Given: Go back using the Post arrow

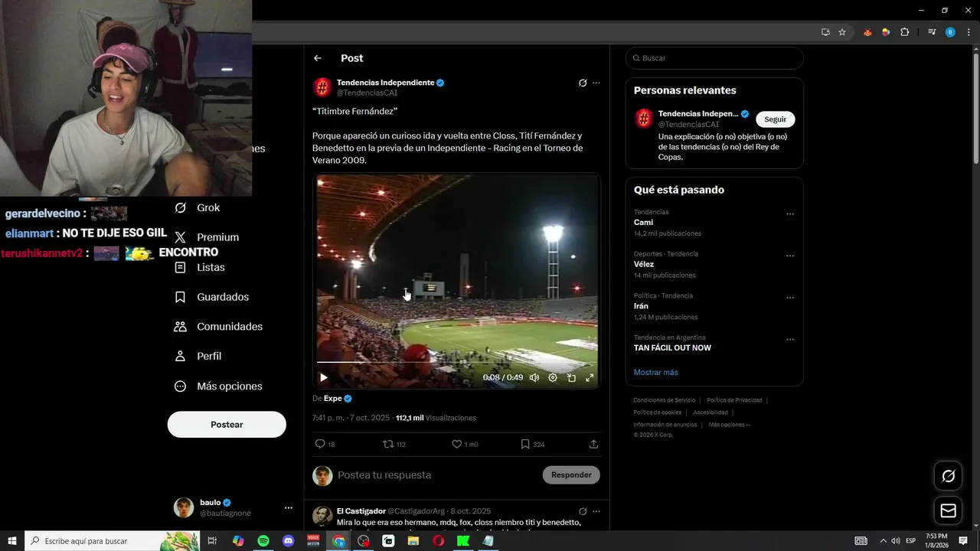Looking at the screenshot, I should (x=318, y=58).
